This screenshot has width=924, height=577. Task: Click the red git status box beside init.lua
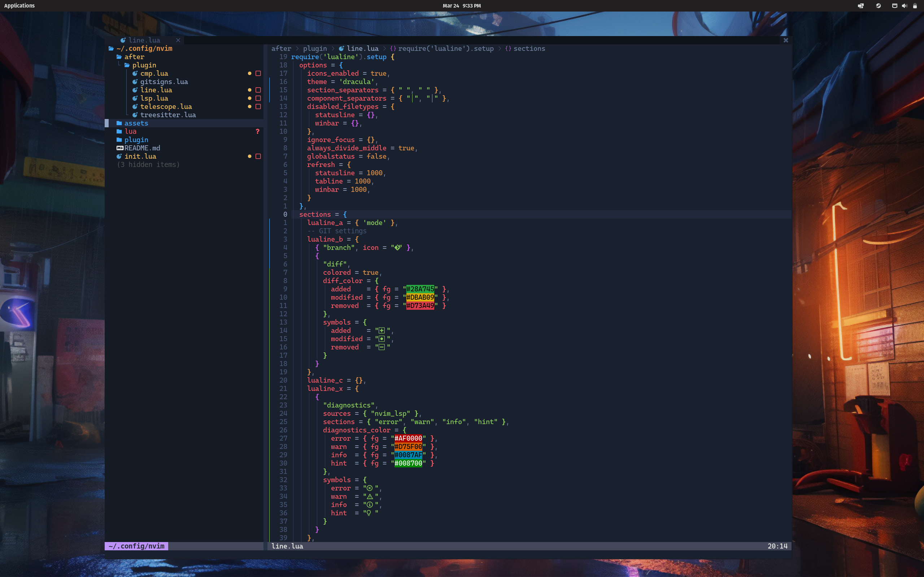pyautogui.click(x=258, y=157)
